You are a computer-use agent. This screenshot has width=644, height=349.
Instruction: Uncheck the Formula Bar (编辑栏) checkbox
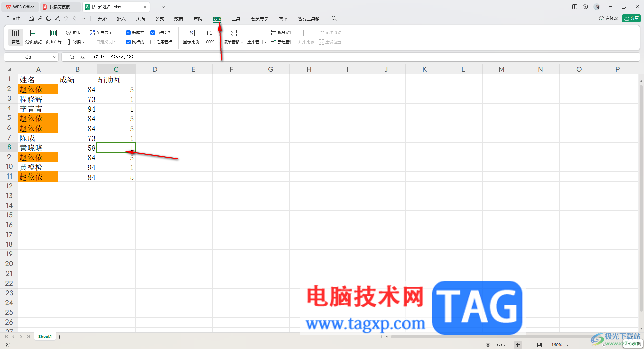[128, 33]
